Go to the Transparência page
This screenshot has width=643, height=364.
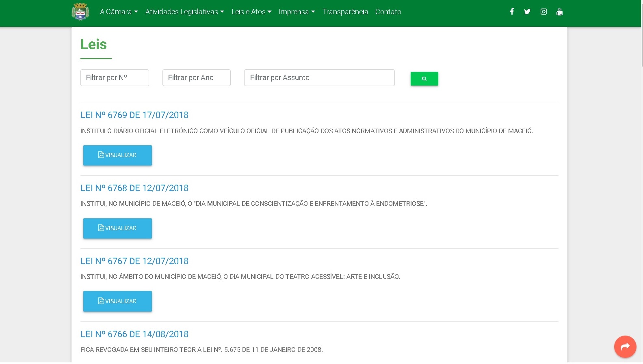pos(345,12)
